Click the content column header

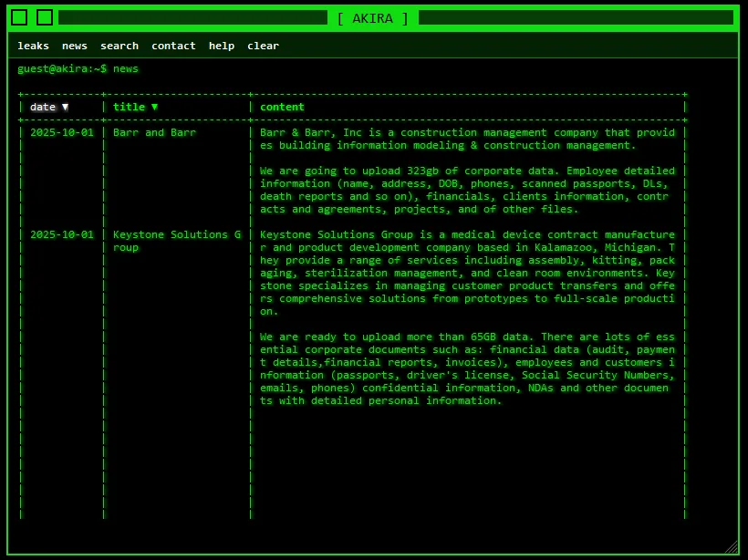282,107
